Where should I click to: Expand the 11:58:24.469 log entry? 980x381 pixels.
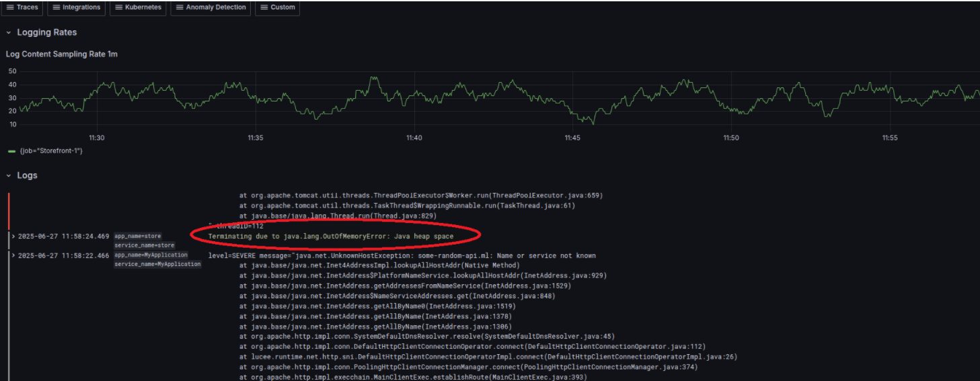click(x=13, y=237)
